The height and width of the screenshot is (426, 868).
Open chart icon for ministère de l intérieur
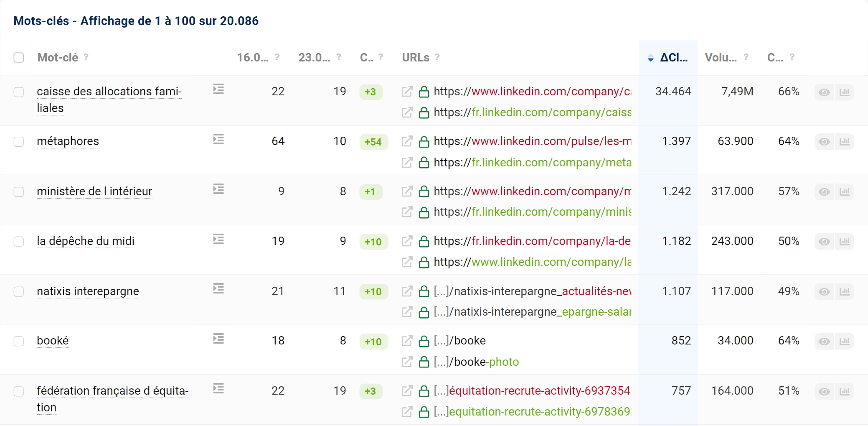pyautogui.click(x=845, y=192)
